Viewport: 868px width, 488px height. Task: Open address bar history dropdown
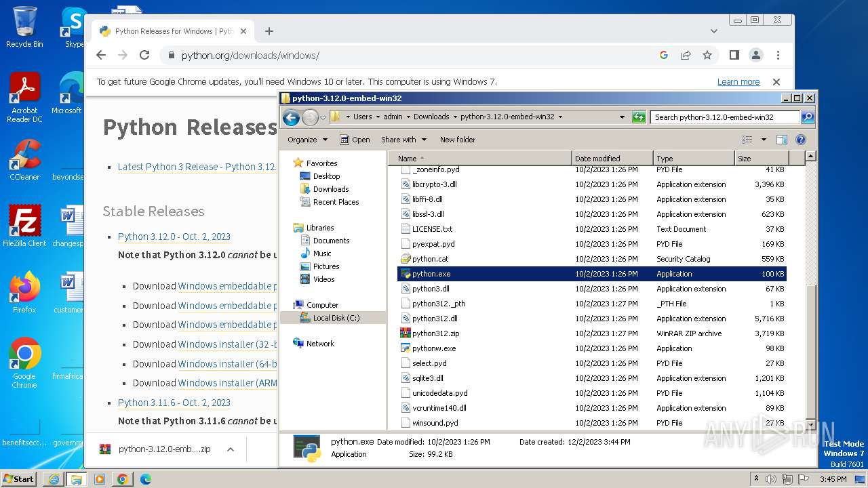(x=622, y=117)
